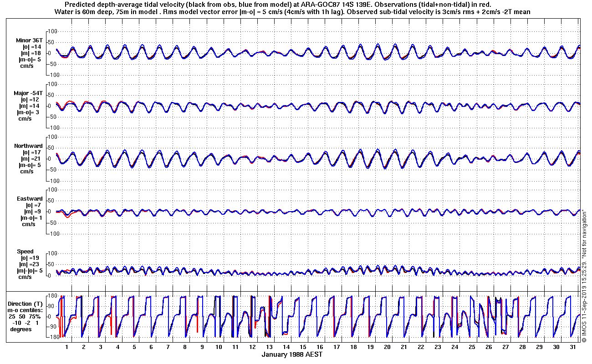Click the '|m| =21' value in Northward panel
The image size is (592, 364).
pos(31,159)
